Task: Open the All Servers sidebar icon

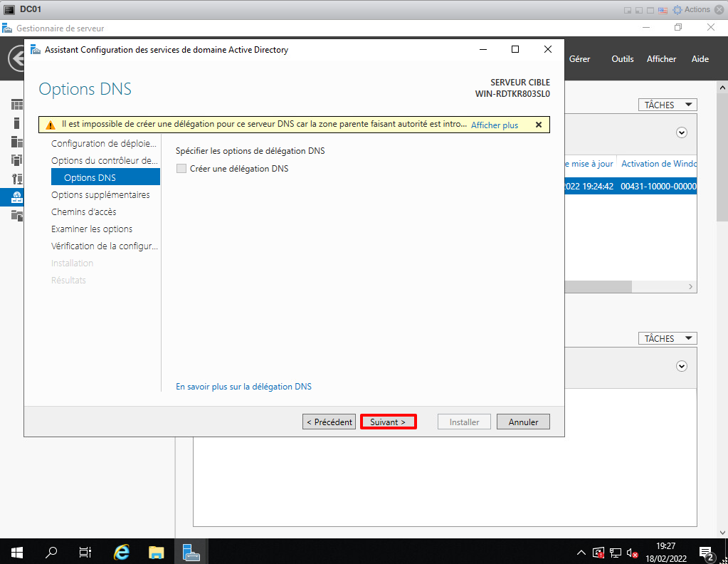Action: coord(16,142)
